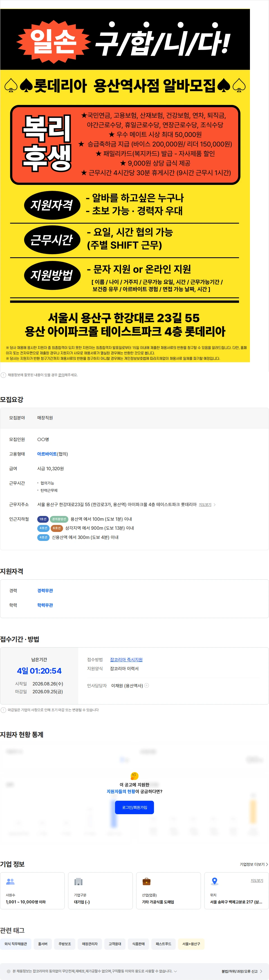
Task: Click the info icon beside 본 채용정보는 notice
Action: tap(9, 971)
